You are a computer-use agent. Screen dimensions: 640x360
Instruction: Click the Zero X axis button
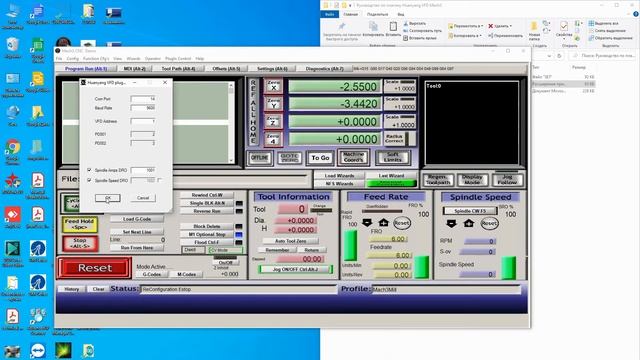(x=273, y=86)
